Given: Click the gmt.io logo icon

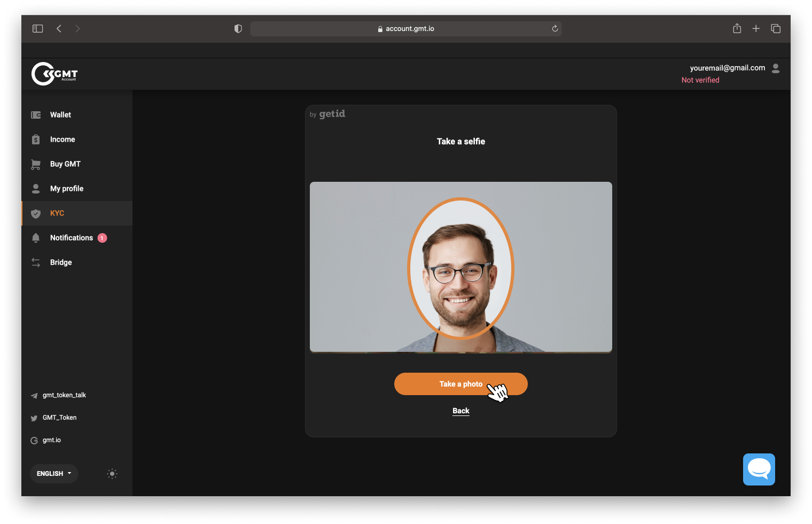Looking at the screenshot, I should coord(34,441).
